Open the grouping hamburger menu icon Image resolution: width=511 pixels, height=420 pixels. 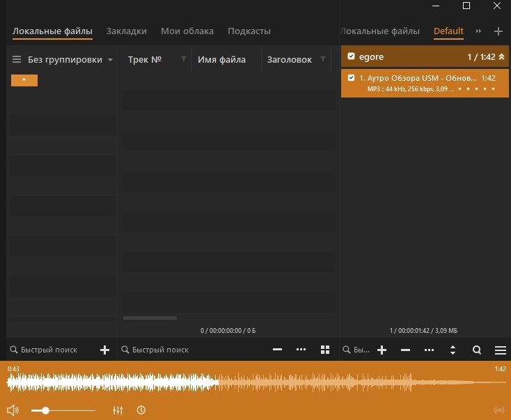coord(17,59)
